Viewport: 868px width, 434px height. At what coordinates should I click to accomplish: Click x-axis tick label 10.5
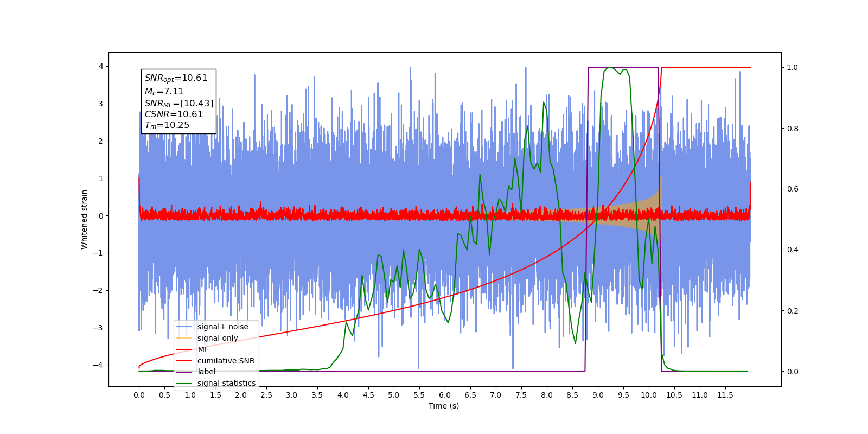click(674, 395)
